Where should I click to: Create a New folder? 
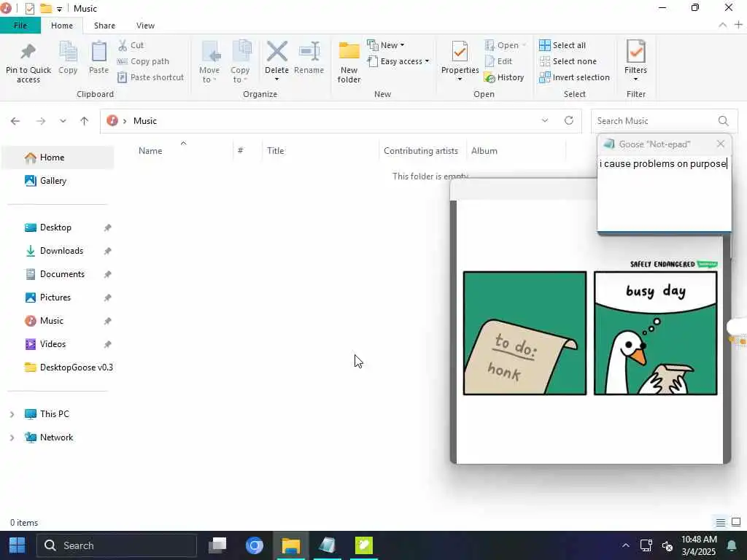pyautogui.click(x=349, y=62)
